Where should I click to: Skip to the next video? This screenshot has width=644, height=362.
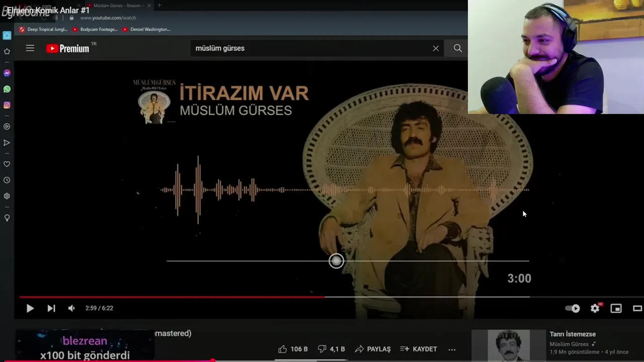coord(51,308)
